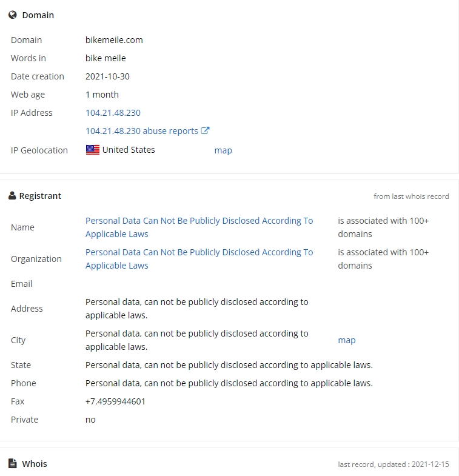Click the bikemeile.com domain value

point(114,40)
